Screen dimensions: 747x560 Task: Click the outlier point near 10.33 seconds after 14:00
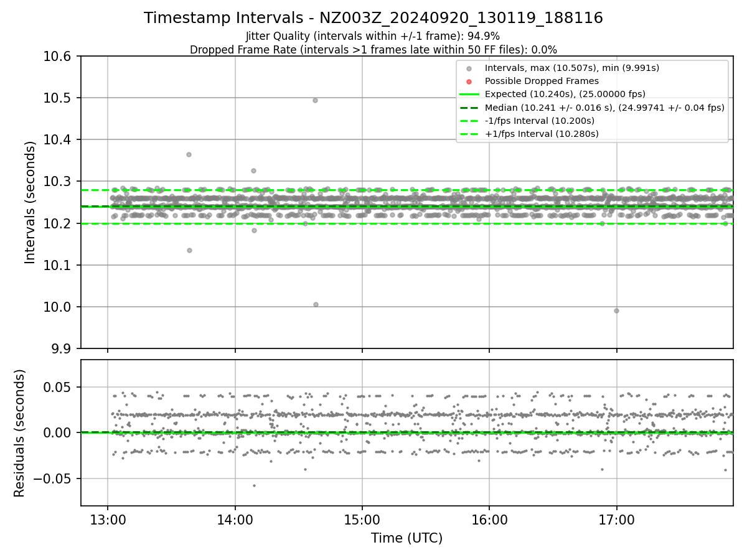253,170
